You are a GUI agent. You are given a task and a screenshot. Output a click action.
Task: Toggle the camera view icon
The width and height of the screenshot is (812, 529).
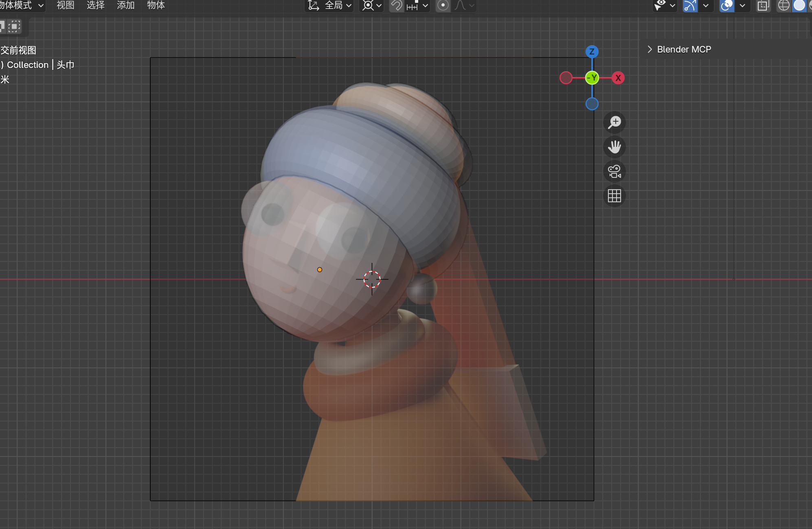[x=614, y=171]
